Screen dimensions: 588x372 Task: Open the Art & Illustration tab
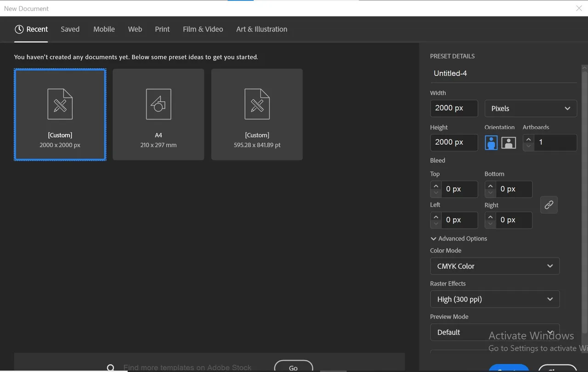point(261,29)
